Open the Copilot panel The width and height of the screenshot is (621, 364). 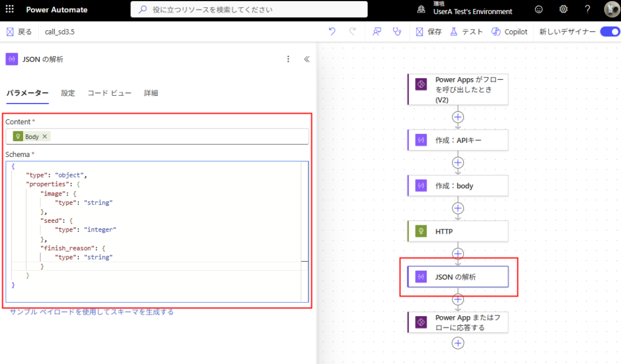point(509,31)
